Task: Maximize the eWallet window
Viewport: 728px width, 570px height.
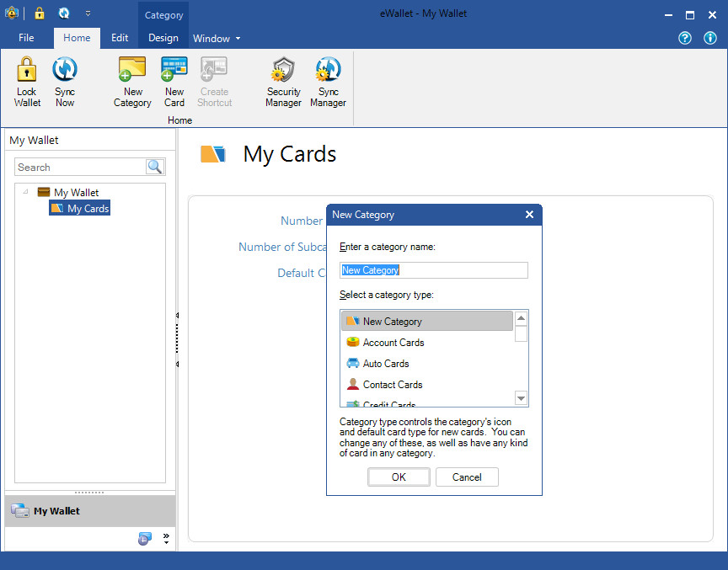Action: 690,15
